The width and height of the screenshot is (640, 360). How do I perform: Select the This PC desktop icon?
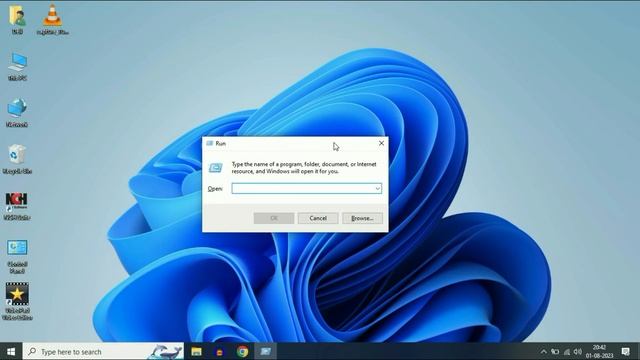17,66
